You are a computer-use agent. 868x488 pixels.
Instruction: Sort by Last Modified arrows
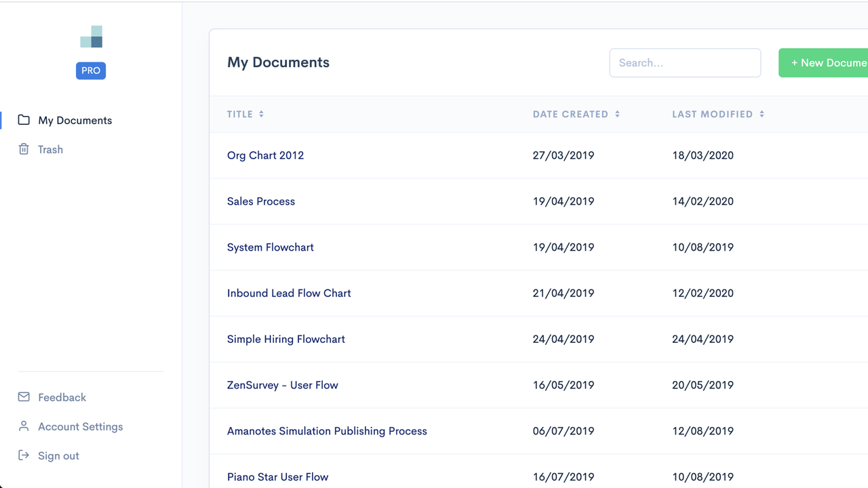pos(762,114)
